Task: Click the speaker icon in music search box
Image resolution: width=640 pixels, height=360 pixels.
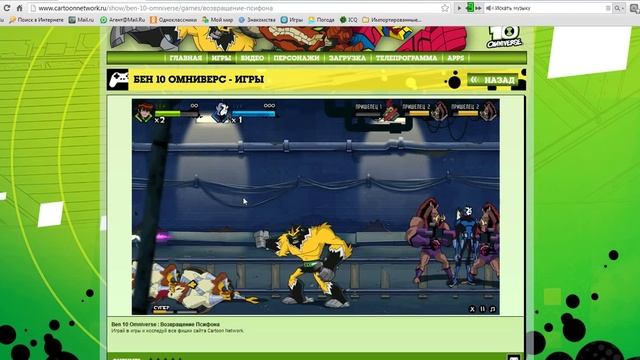Action: (489, 8)
